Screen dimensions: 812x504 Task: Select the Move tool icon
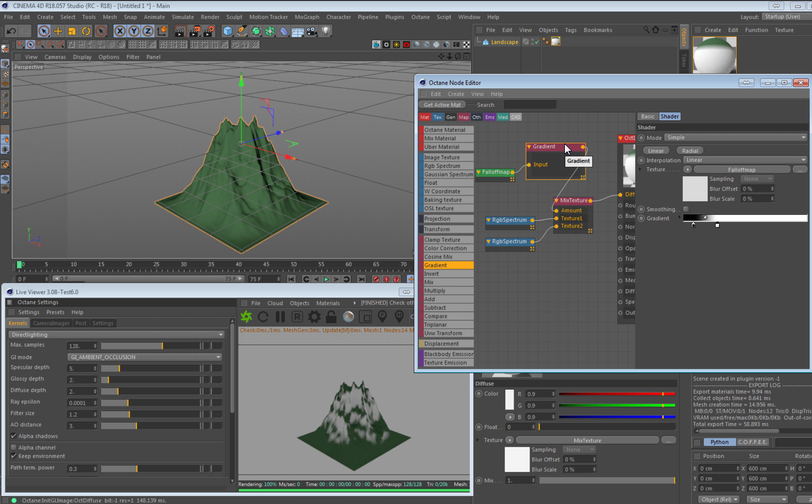(58, 31)
